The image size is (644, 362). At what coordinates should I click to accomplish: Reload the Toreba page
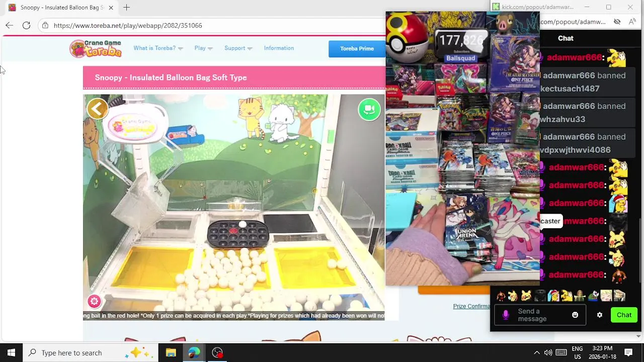click(26, 25)
